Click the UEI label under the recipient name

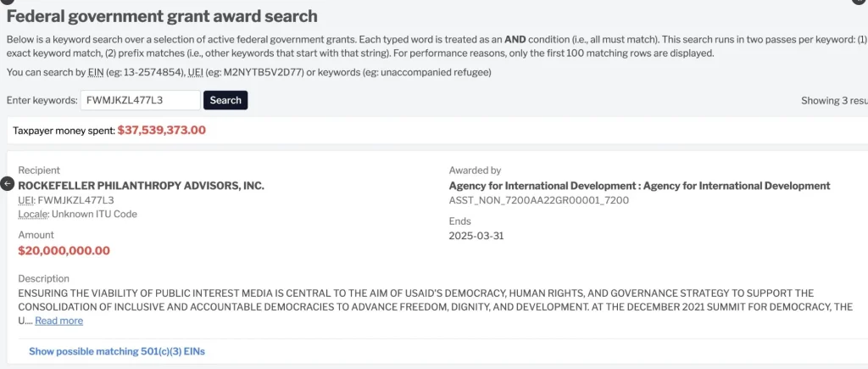pos(26,200)
